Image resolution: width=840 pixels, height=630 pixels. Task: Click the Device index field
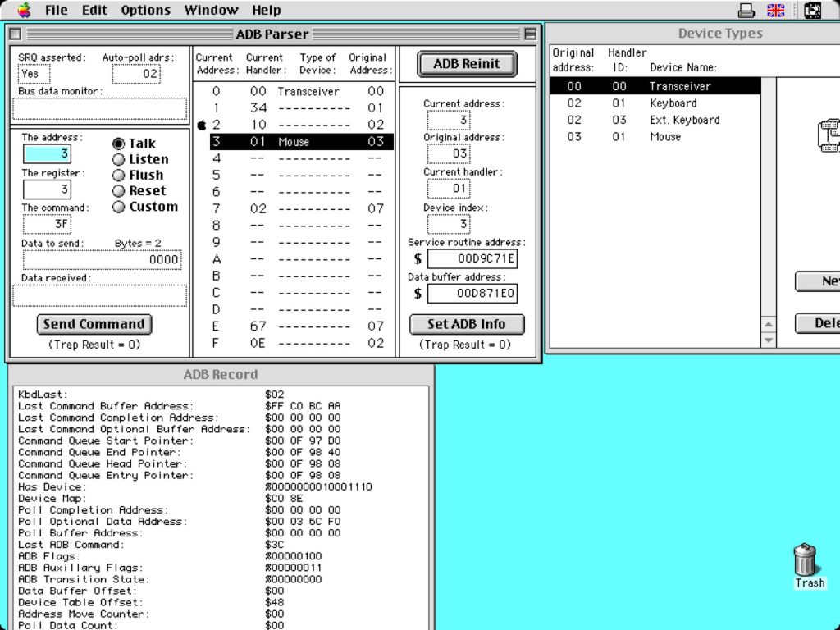449,224
